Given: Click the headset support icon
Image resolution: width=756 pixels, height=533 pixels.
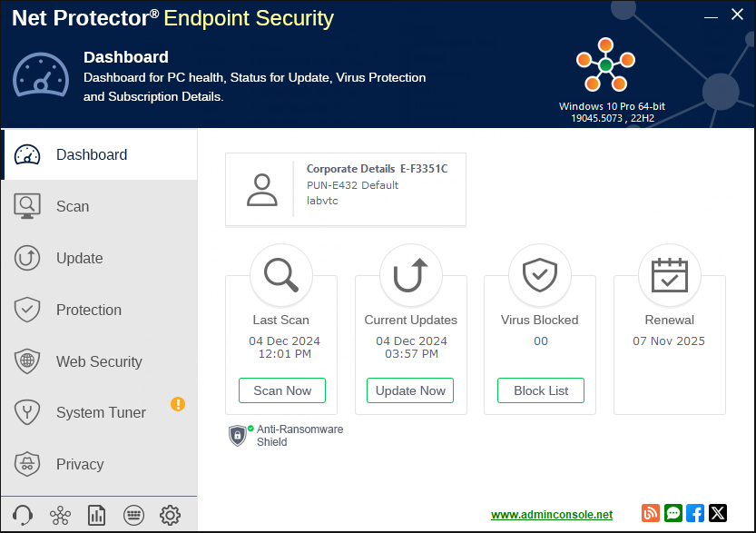Looking at the screenshot, I should (x=25, y=516).
